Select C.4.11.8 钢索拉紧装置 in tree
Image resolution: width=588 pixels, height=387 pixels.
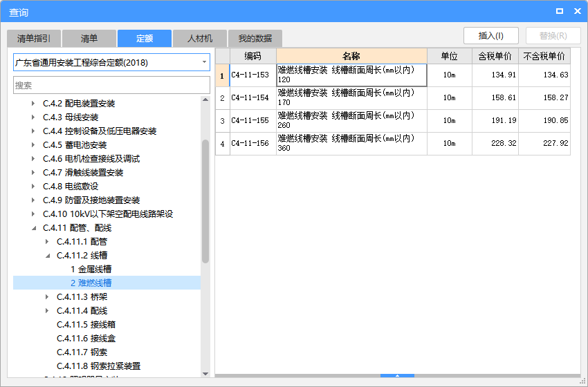pos(99,366)
